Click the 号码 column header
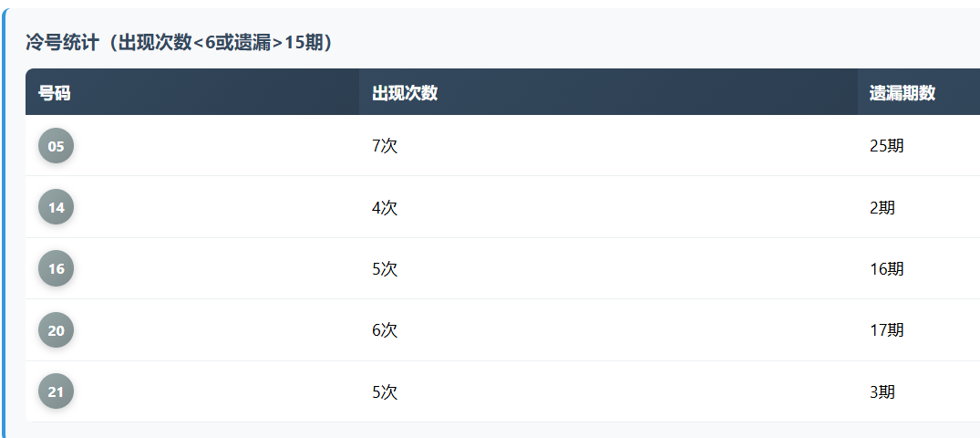The image size is (980, 438). click(x=55, y=92)
